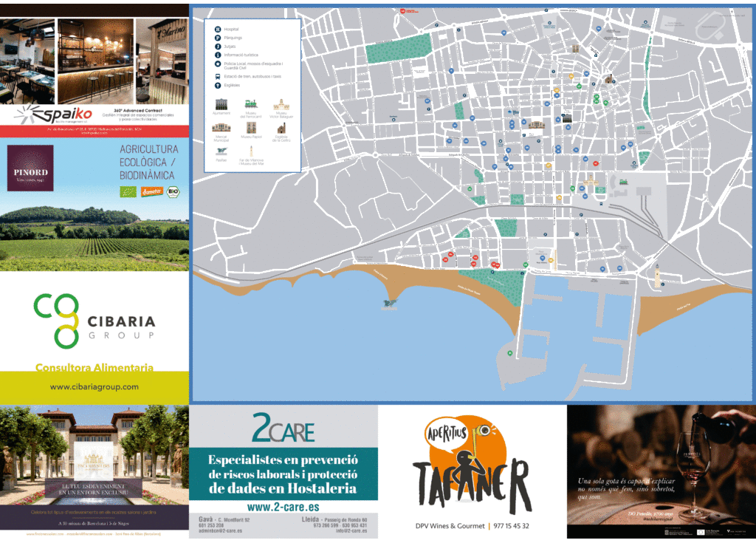Select the Pasífae sculpture legend icon
This screenshot has height=543, width=756.
click(221, 151)
